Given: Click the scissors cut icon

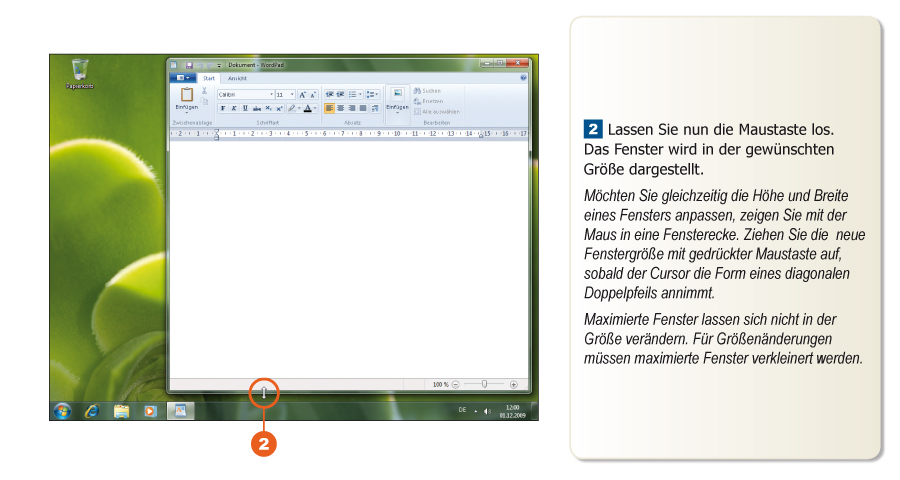Looking at the screenshot, I should pos(205,90).
